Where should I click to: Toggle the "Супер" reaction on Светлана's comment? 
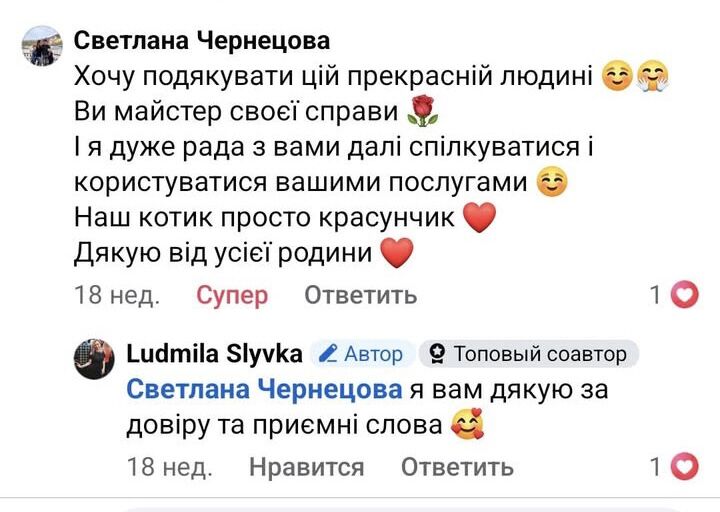coord(232,295)
